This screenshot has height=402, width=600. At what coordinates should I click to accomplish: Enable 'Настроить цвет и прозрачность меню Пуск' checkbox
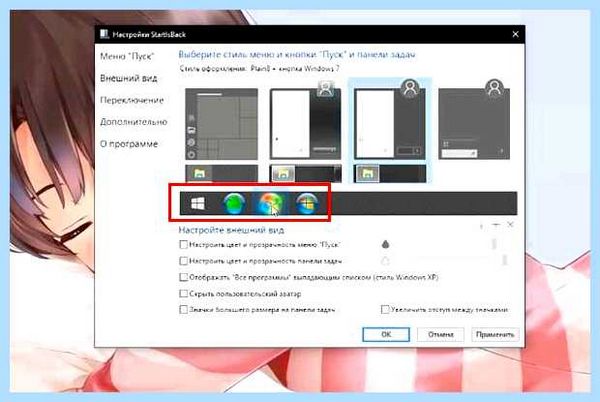pyautogui.click(x=184, y=244)
